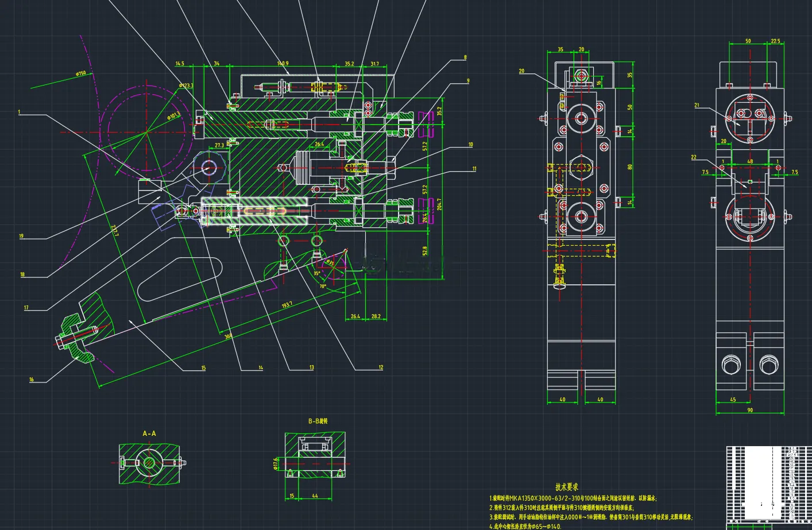Screen dimensions: 812x530
Task: Click the 70° angle dimension
Action: (x=323, y=285)
